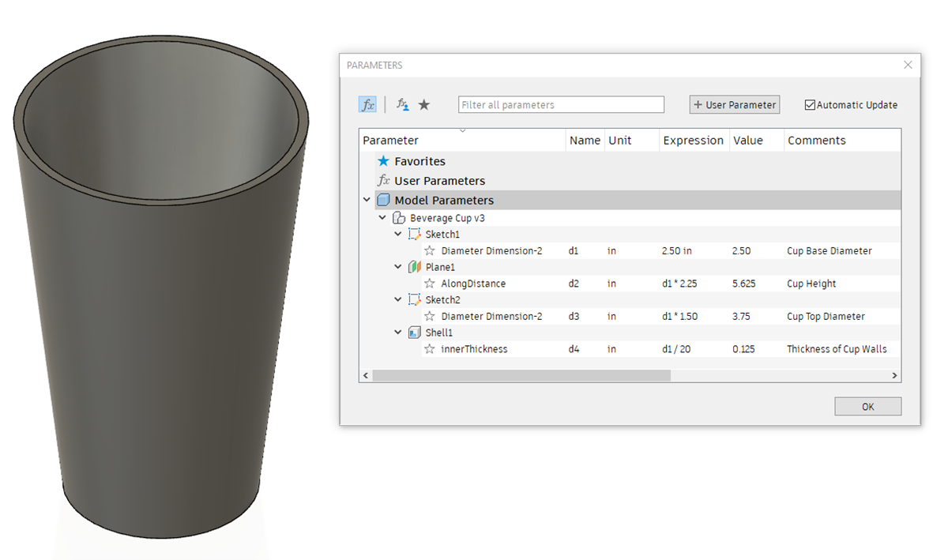
Task: Collapse the Model Parameters section
Action: coord(367,201)
